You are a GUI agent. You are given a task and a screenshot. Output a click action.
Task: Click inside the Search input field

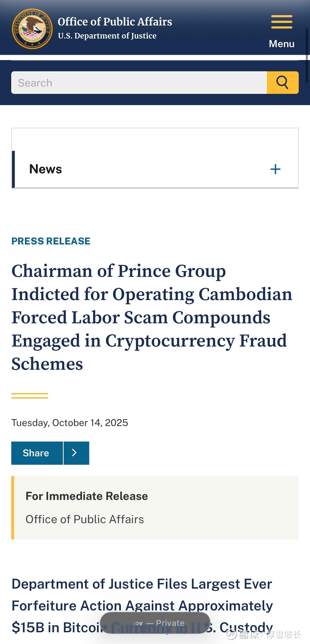[x=138, y=83]
